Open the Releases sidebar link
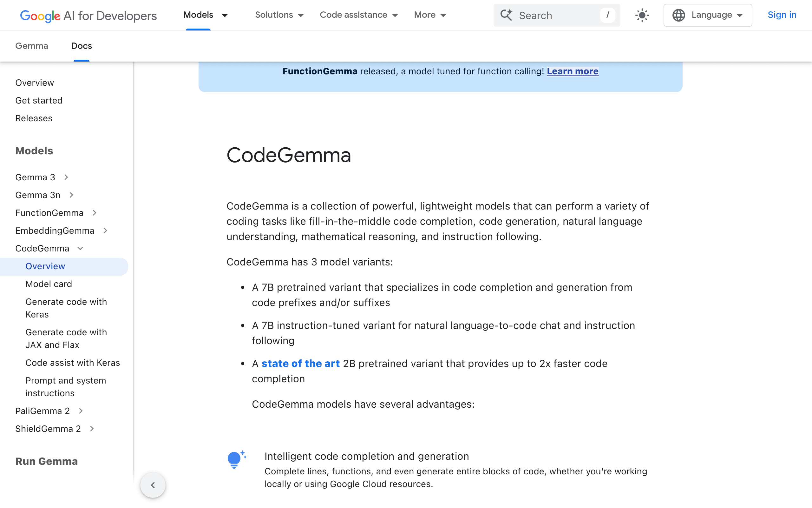 [x=34, y=118]
